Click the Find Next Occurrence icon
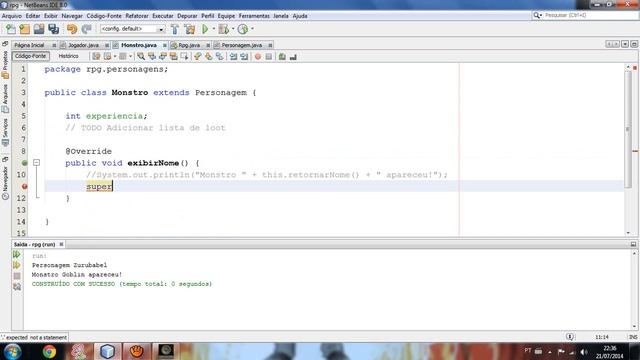The height and width of the screenshot is (360, 640). pos(163,56)
